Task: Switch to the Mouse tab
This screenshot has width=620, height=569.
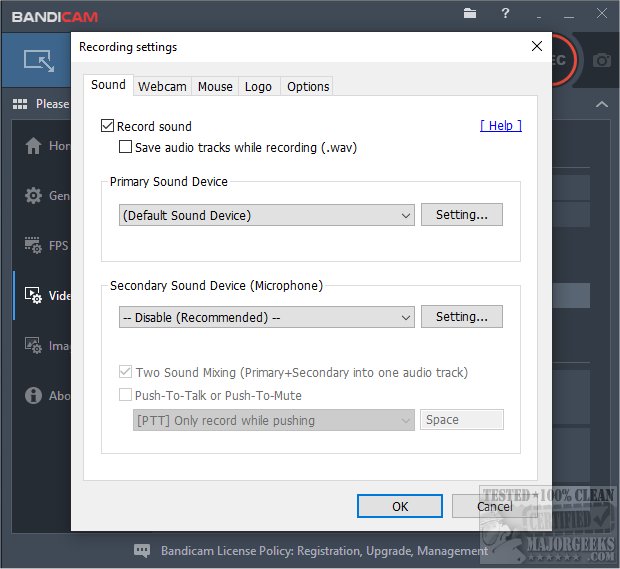Action: 215,87
